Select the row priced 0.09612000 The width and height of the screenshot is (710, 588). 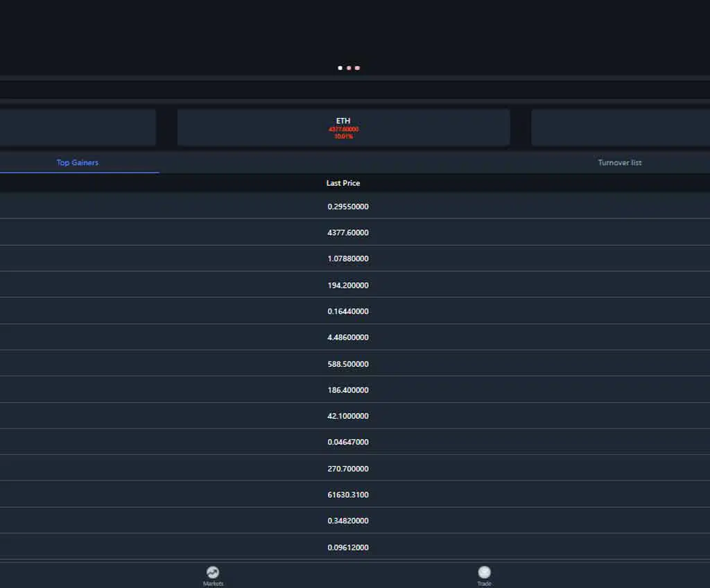pos(355,547)
